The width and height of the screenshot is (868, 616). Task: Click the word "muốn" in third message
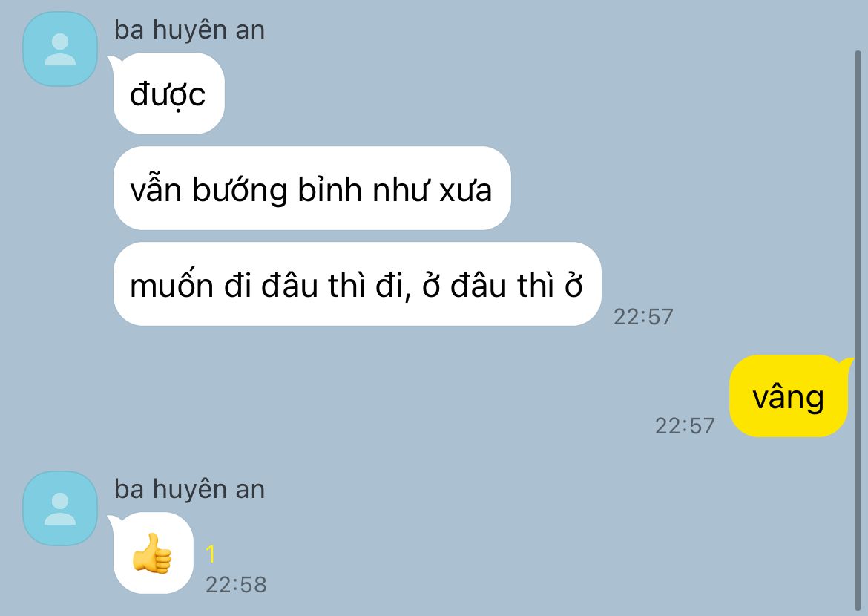coord(171,285)
